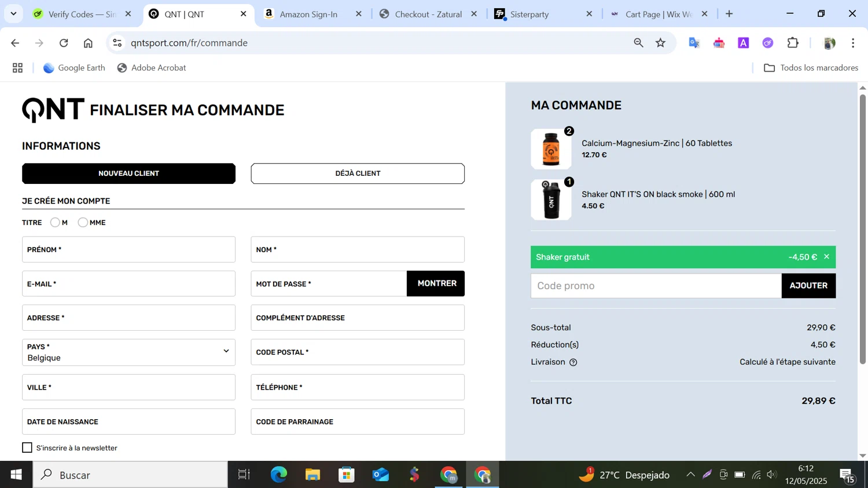This screenshot has height=488, width=868.
Task: Switch to Checkout - Zatural tab
Action: (428, 14)
